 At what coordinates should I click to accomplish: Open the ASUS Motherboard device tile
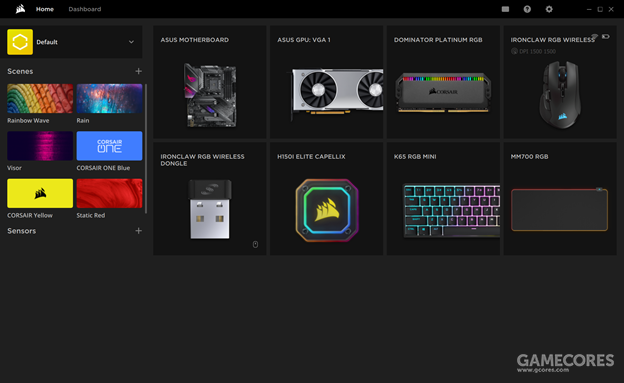[x=210, y=82]
